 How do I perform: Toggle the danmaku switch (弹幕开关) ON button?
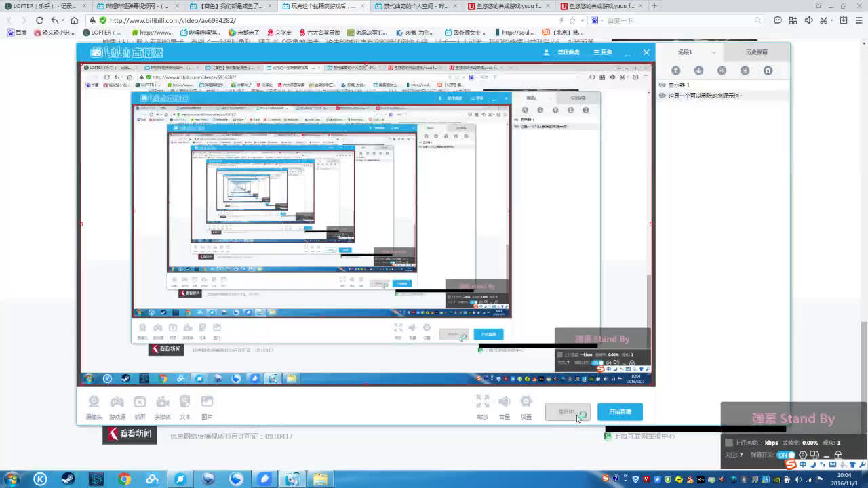[x=785, y=455]
